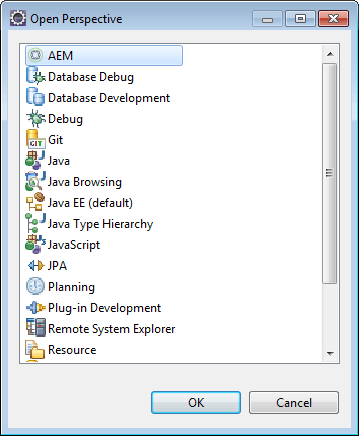Select "Remote System Explorer" perspective text
Image resolution: width=360 pixels, height=437 pixels.
click(112, 329)
